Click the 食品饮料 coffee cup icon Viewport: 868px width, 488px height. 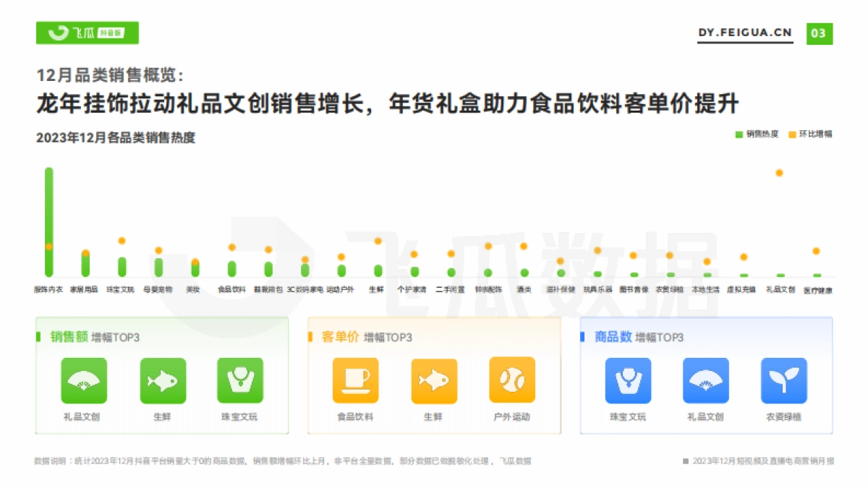pos(355,380)
